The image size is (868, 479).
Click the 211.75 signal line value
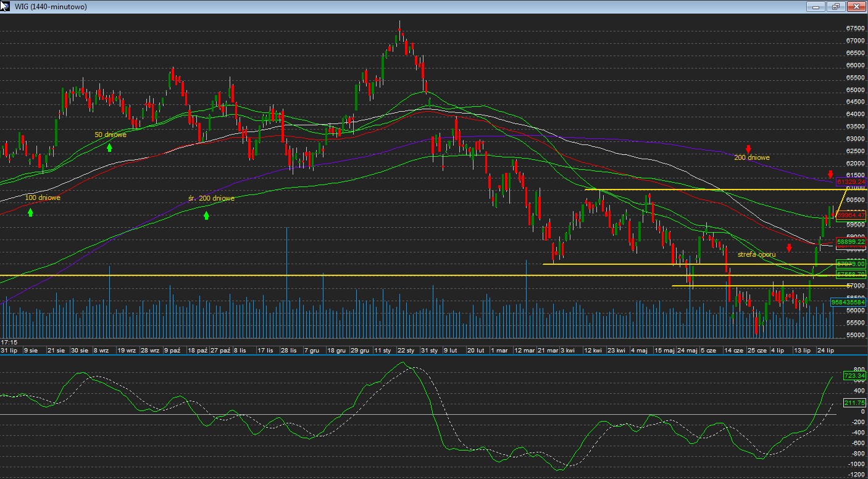tap(855, 402)
